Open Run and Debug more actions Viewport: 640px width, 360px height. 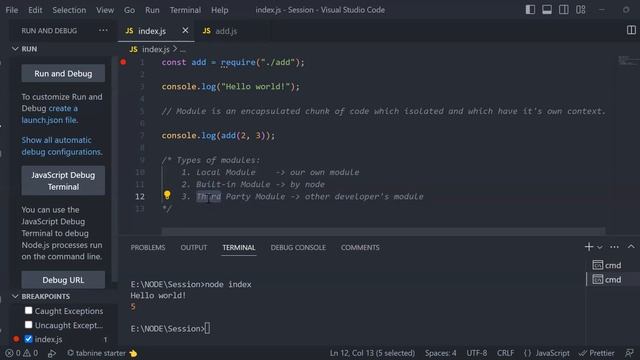pyautogui.click(x=103, y=30)
